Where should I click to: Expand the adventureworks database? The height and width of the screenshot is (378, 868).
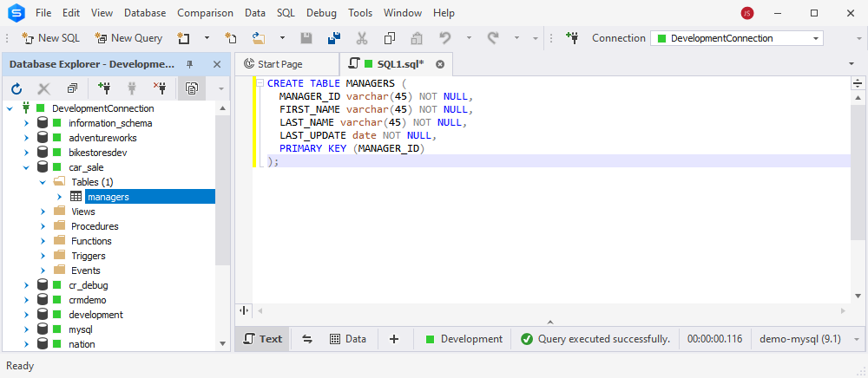click(x=26, y=138)
